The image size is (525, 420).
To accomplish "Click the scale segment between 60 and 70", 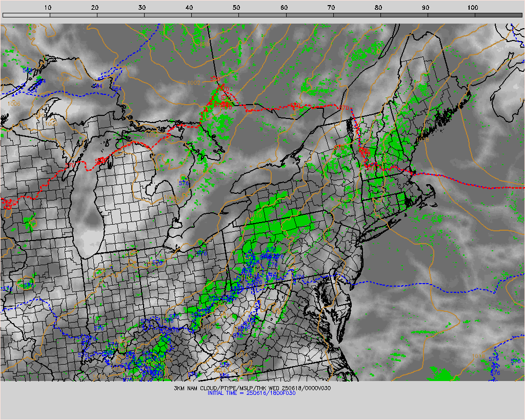I will tap(309, 15).
